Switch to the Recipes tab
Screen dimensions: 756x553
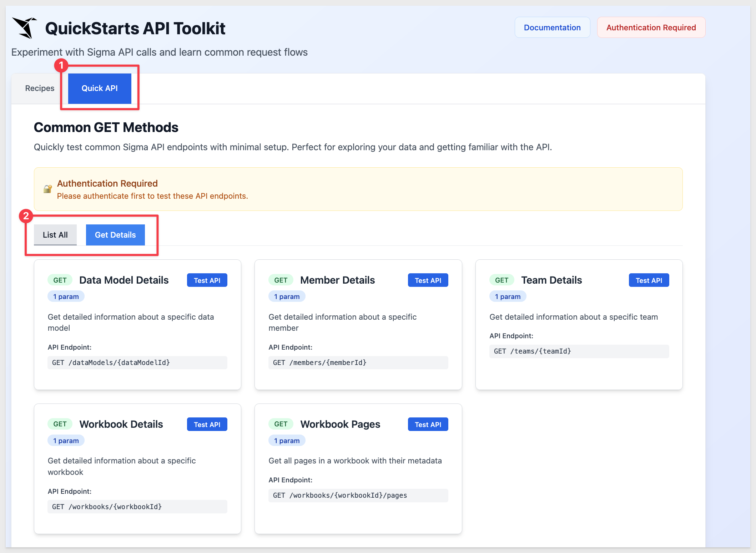pos(40,88)
